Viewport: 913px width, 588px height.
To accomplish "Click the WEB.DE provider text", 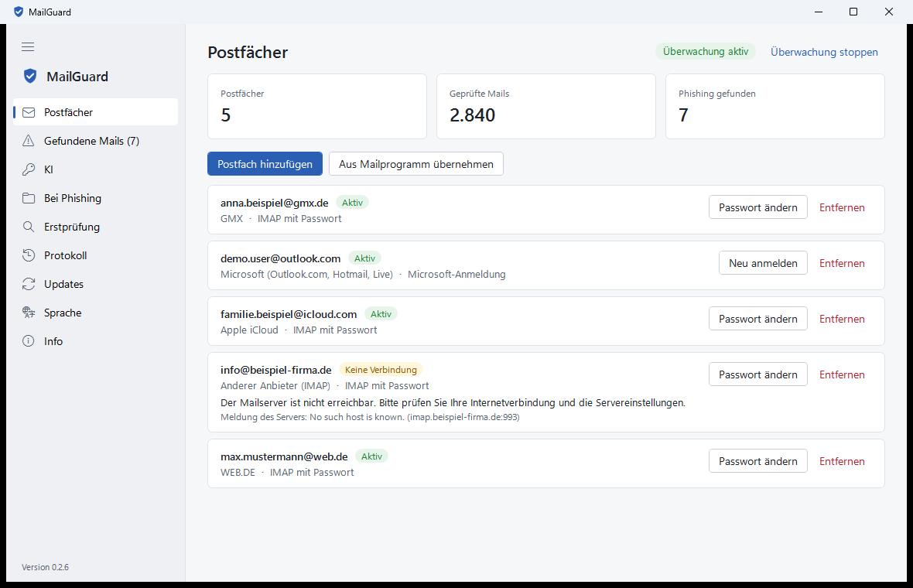I will (x=238, y=472).
